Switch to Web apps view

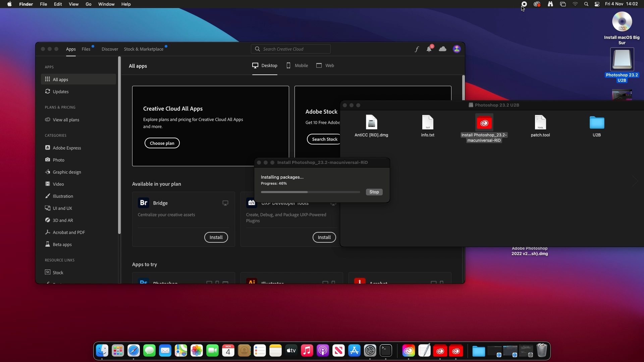click(325, 66)
